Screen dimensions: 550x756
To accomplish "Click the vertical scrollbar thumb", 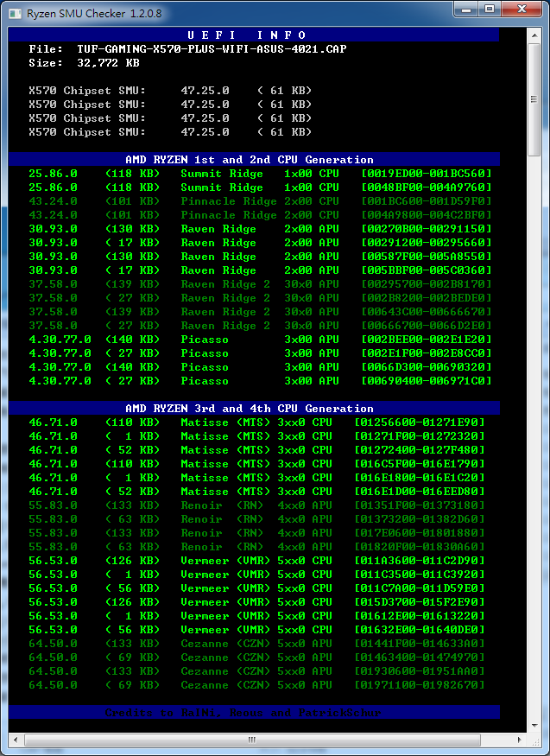I will [534, 99].
